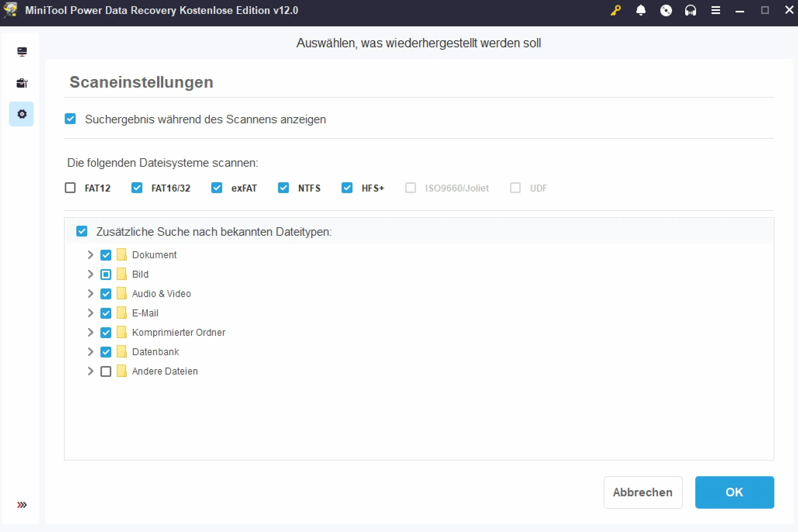798x532 pixels.
Task: Click the bootable media disc icon
Action: click(x=666, y=10)
